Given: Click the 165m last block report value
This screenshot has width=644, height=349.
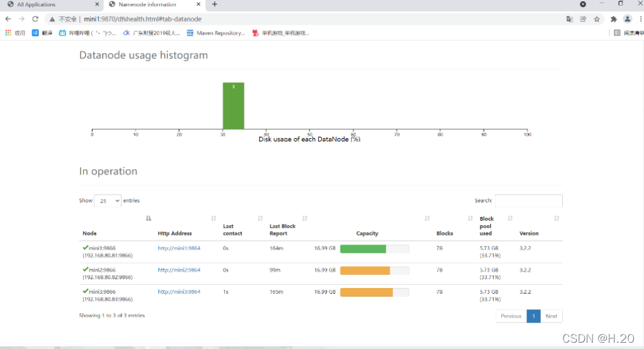Looking at the screenshot, I should click(x=277, y=292).
